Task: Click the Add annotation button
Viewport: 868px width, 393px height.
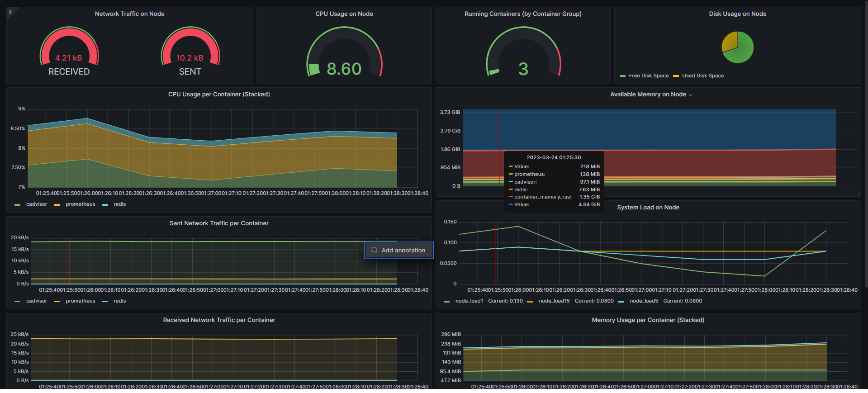Action: (398, 250)
